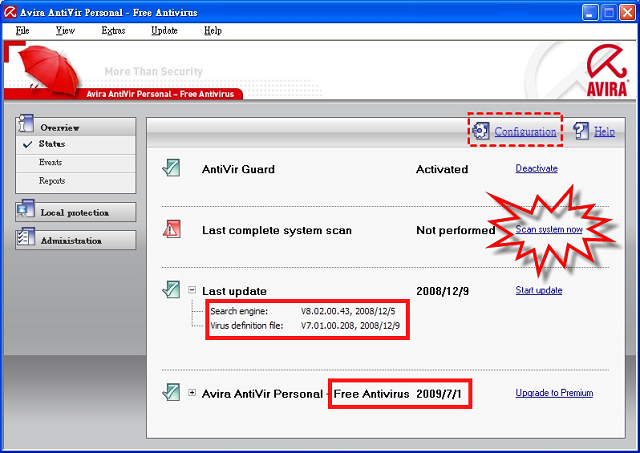This screenshot has height=453, width=640.
Task: Click the Avira AntiVir Personal check icon
Action: [x=171, y=392]
